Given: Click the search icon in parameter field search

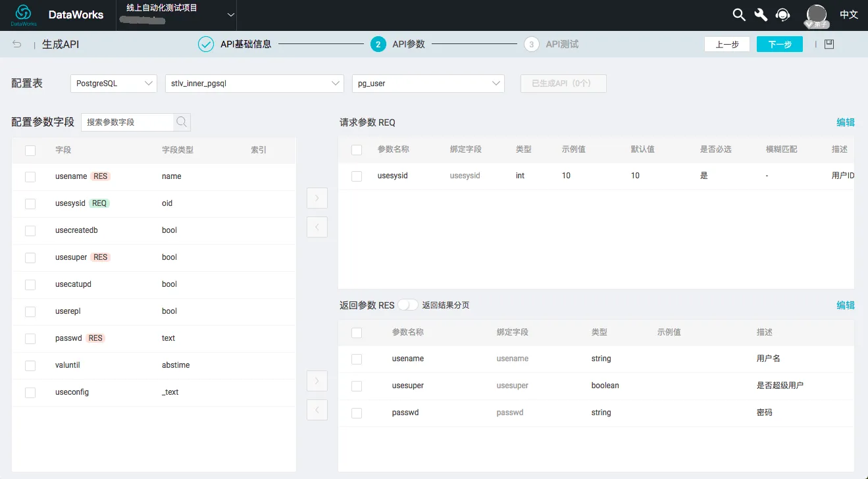Looking at the screenshot, I should [x=182, y=122].
